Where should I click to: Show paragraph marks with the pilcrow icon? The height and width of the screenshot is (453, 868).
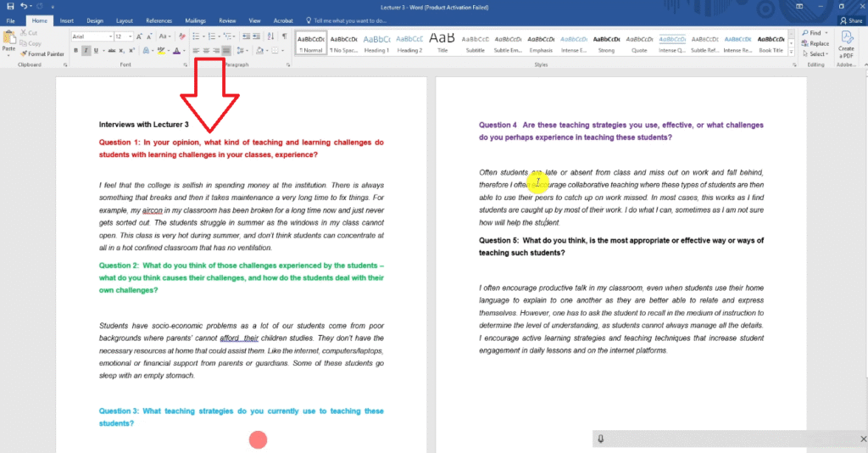pyautogui.click(x=284, y=36)
